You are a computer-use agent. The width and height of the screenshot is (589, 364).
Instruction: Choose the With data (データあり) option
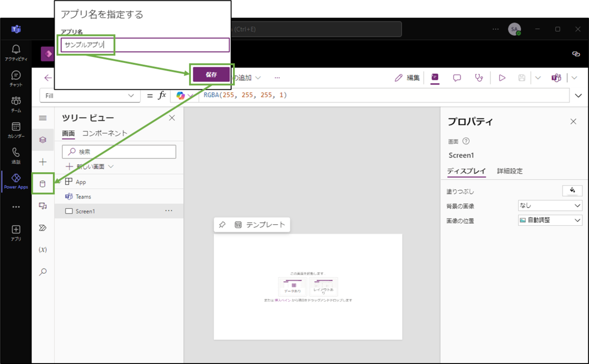(x=293, y=286)
